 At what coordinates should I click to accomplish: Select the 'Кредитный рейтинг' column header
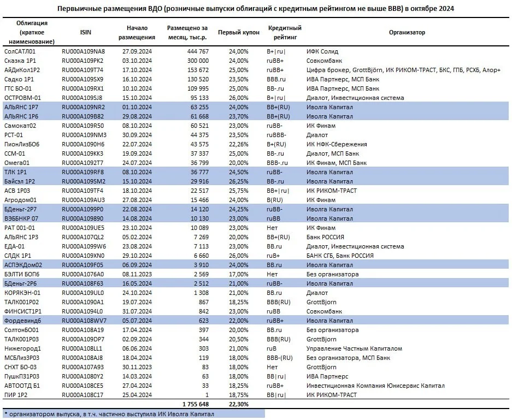pos(285,32)
